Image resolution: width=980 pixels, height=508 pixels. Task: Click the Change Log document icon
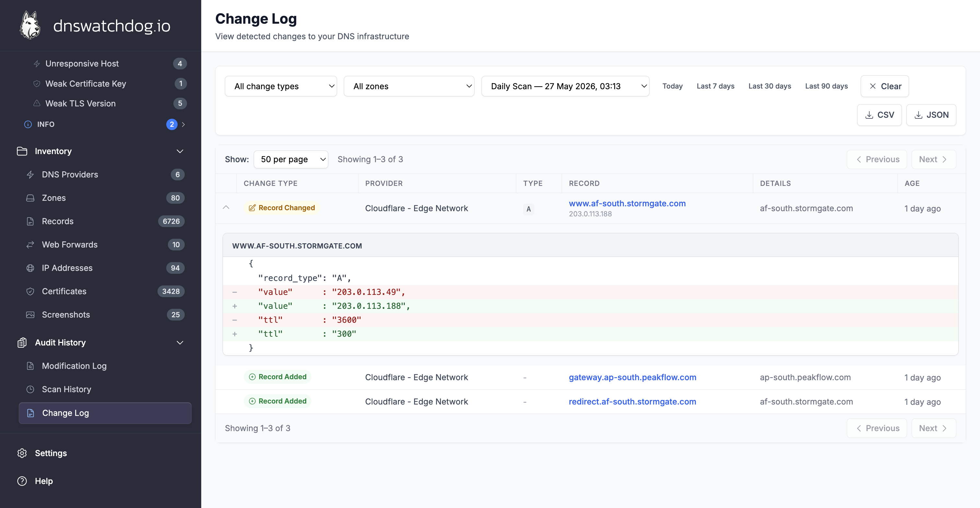pyautogui.click(x=30, y=413)
